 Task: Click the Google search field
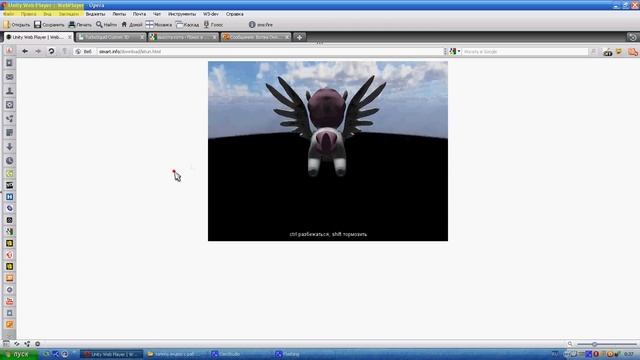click(x=524, y=51)
